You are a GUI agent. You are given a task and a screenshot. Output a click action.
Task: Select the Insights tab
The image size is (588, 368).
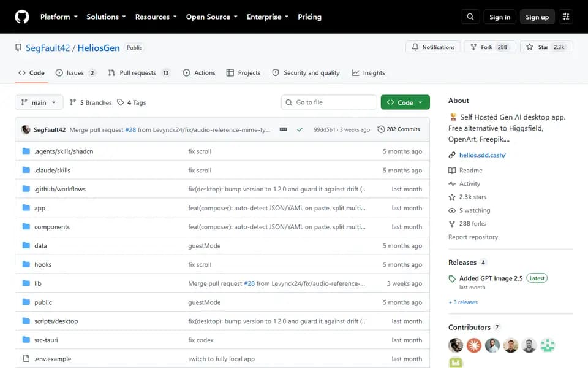tap(369, 73)
